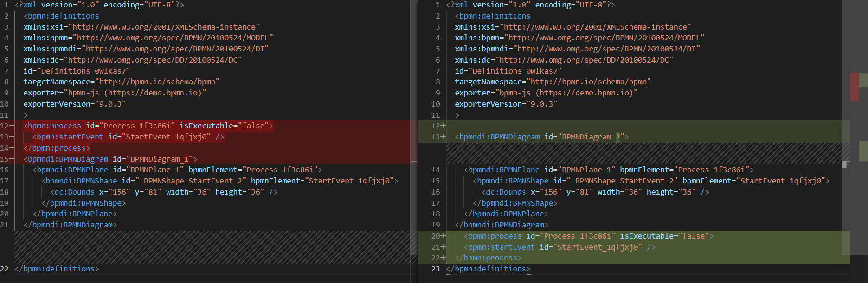Image resolution: width=868 pixels, height=283 pixels.
Task: Open the BPMN/20100524/MODEL link in the left editor
Action: click(173, 38)
